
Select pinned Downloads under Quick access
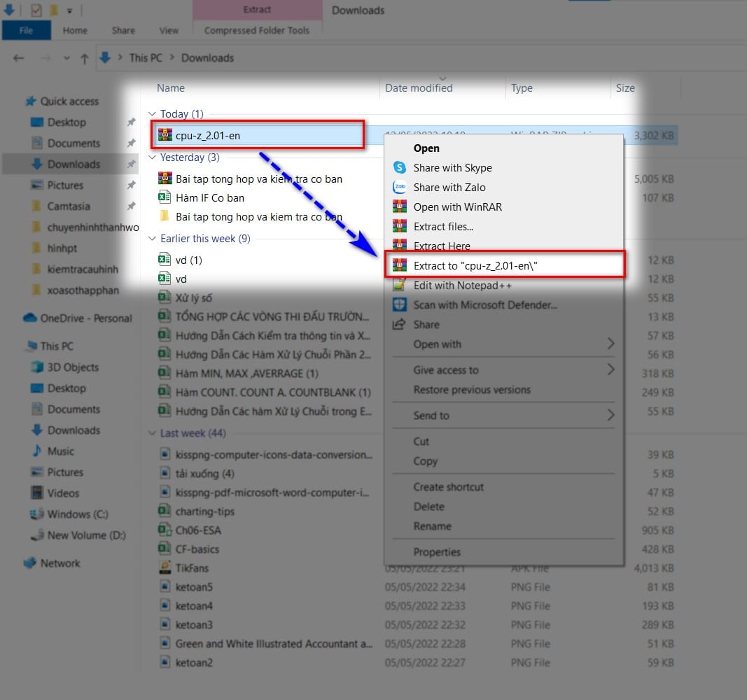[74, 164]
